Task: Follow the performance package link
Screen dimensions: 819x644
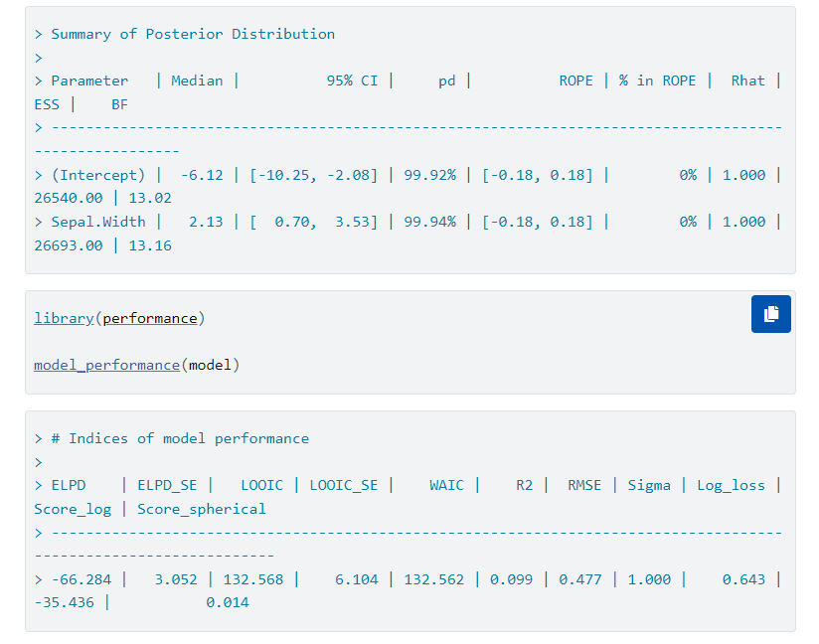Action: [x=153, y=318]
